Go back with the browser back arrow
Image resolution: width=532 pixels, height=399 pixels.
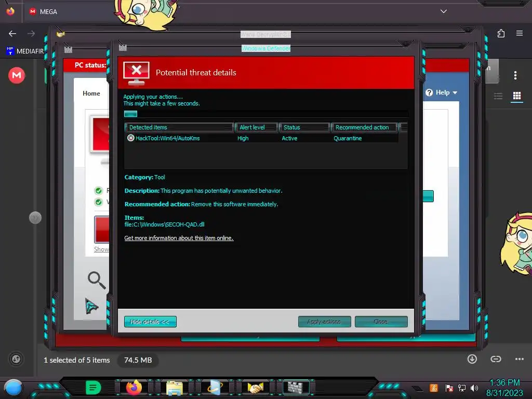[12, 34]
